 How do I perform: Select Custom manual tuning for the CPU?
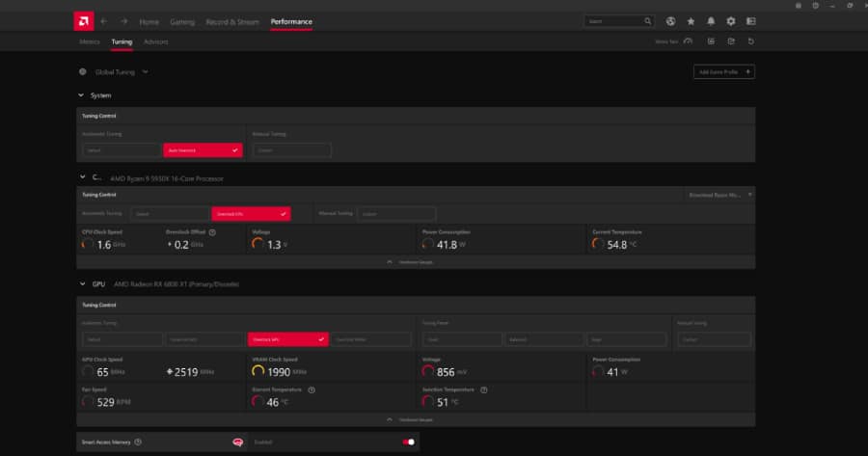397,213
